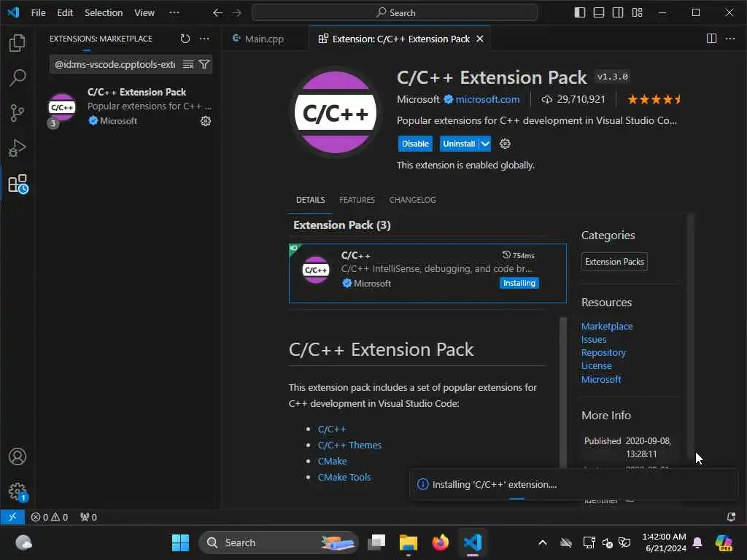Open the C/C++ Themes link in readme
This screenshot has height=560, width=747.
[x=349, y=446]
